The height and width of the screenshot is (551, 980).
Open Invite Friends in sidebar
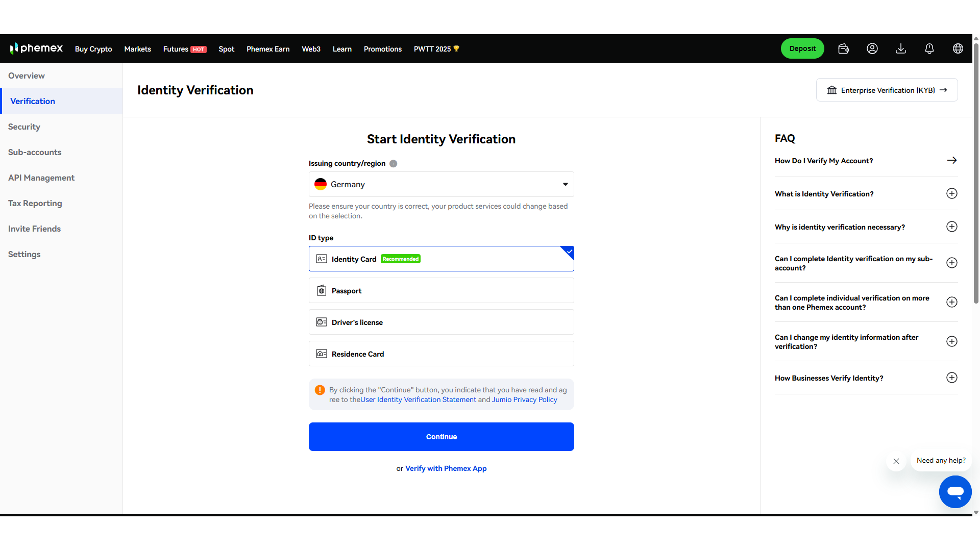coord(61,229)
